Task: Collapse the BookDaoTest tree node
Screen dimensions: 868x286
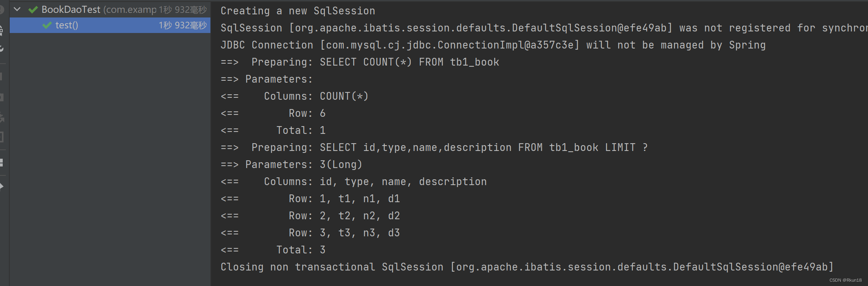Action: tap(17, 9)
